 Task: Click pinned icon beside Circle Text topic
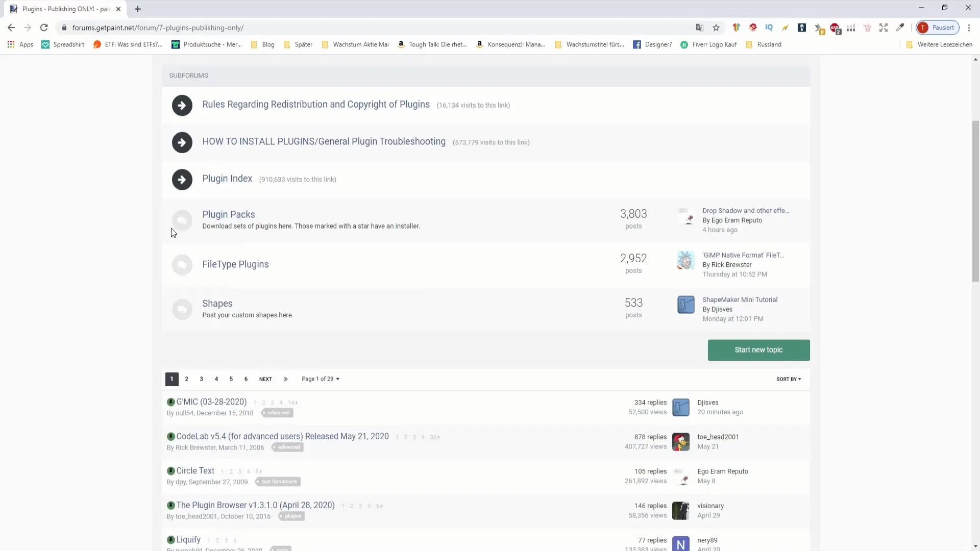tap(171, 471)
